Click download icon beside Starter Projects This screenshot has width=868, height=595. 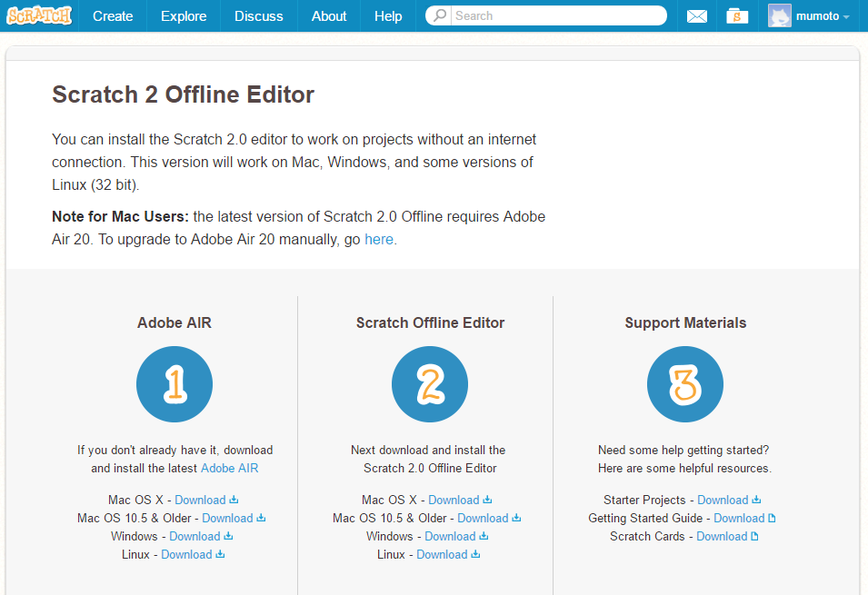[757, 500]
